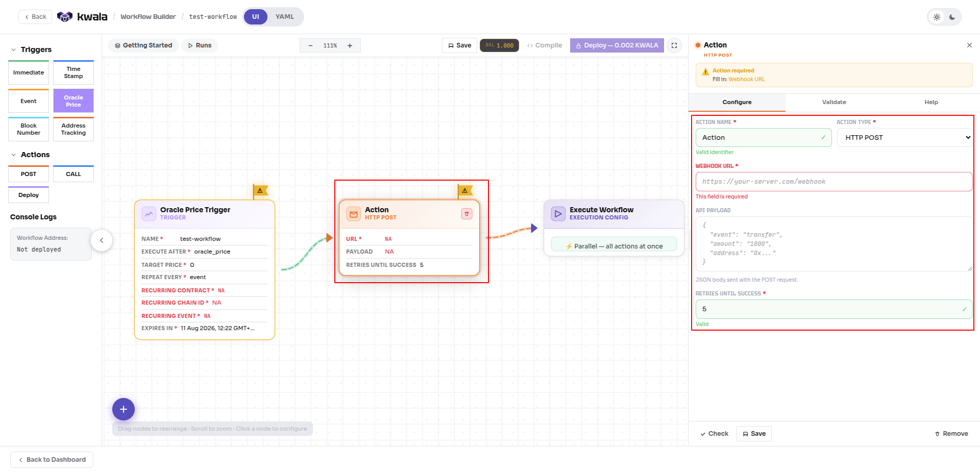
Task: Click the BAL 1.000 balance badge
Action: (x=499, y=45)
